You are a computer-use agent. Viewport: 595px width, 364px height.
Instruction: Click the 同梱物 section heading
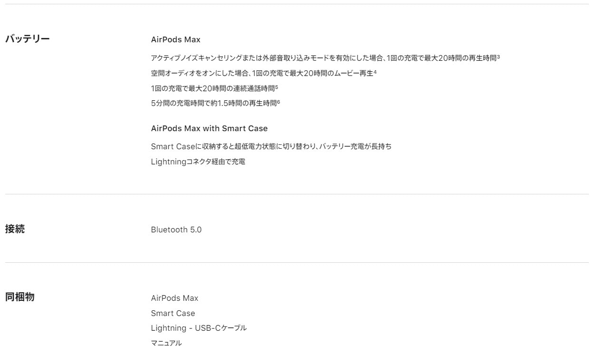(x=19, y=298)
